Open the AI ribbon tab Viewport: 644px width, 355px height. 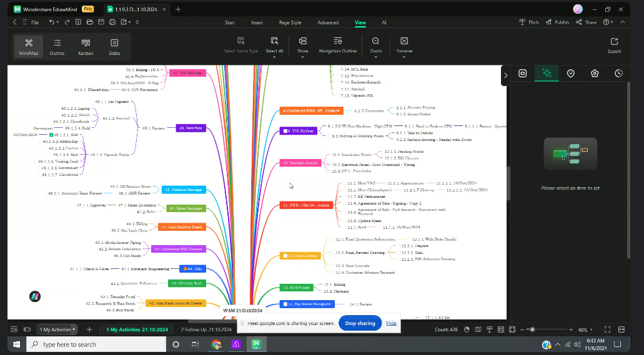pyautogui.click(x=384, y=22)
